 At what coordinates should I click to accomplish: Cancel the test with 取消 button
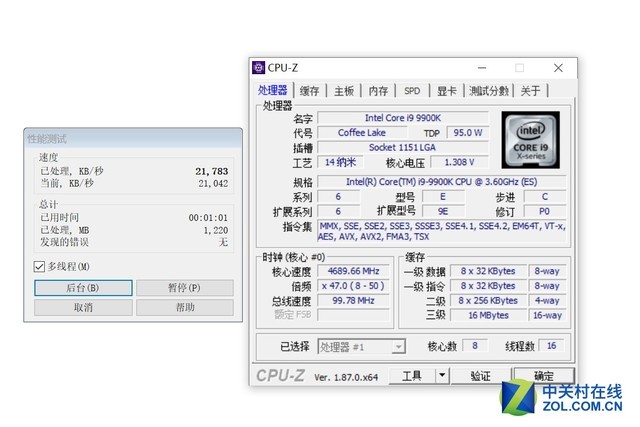click(83, 307)
